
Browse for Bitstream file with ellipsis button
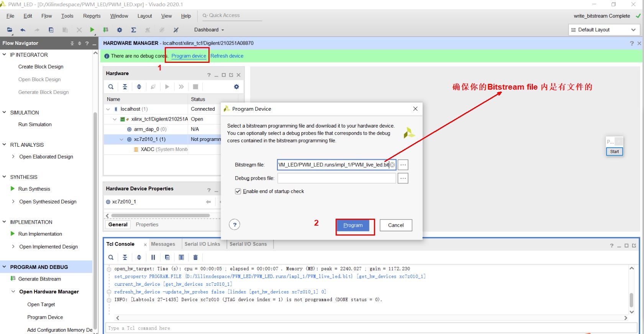[x=403, y=165]
